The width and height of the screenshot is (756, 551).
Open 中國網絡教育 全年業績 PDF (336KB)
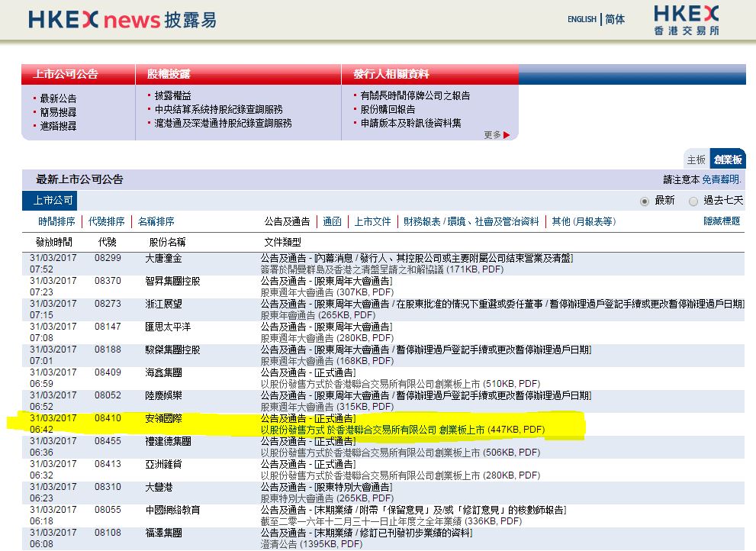tap(391, 521)
